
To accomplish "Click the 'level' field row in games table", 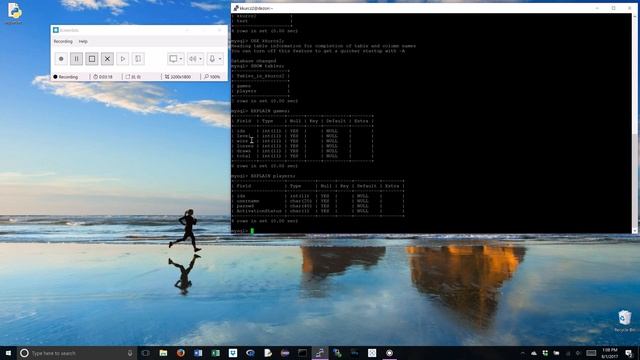I will [302, 136].
